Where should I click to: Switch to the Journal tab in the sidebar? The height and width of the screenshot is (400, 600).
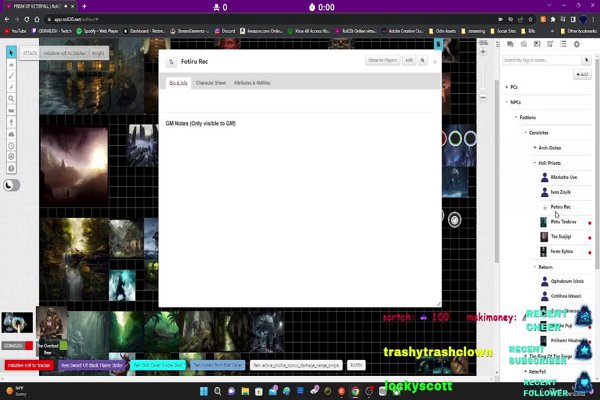tap(537, 44)
